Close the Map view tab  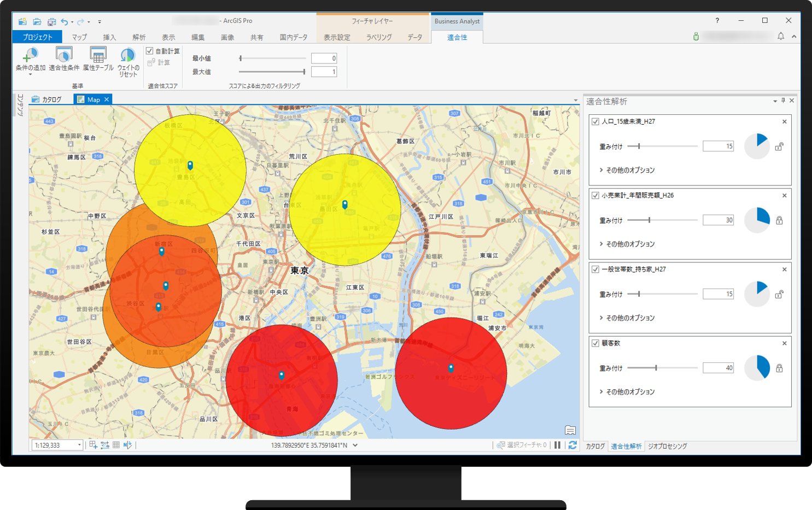[107, 99]
